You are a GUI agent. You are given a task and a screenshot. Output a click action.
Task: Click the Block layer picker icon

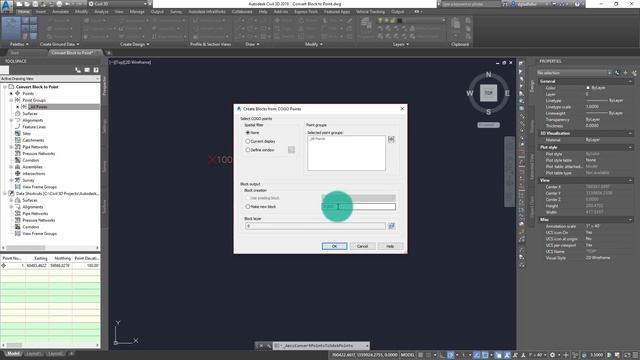point(391,226)
